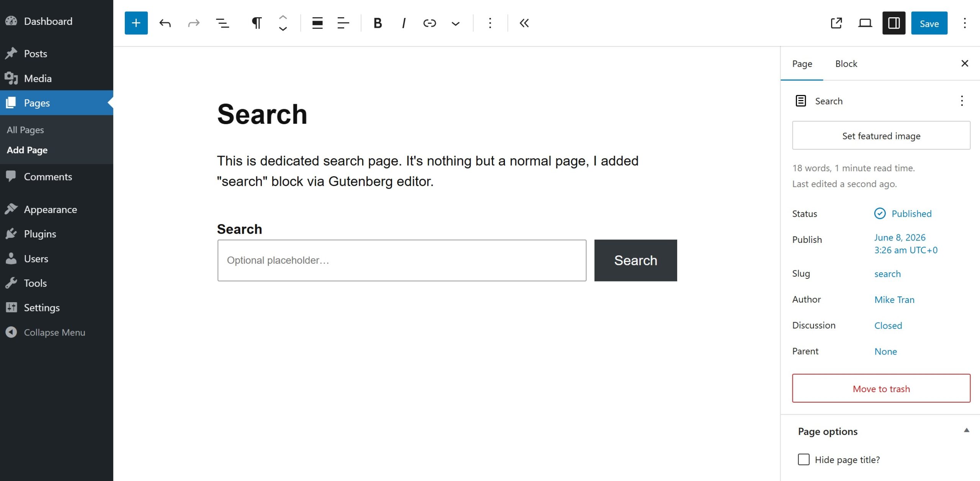Open the Users menu
Viewport: 980px width, 481px height.
click(57, 258)
